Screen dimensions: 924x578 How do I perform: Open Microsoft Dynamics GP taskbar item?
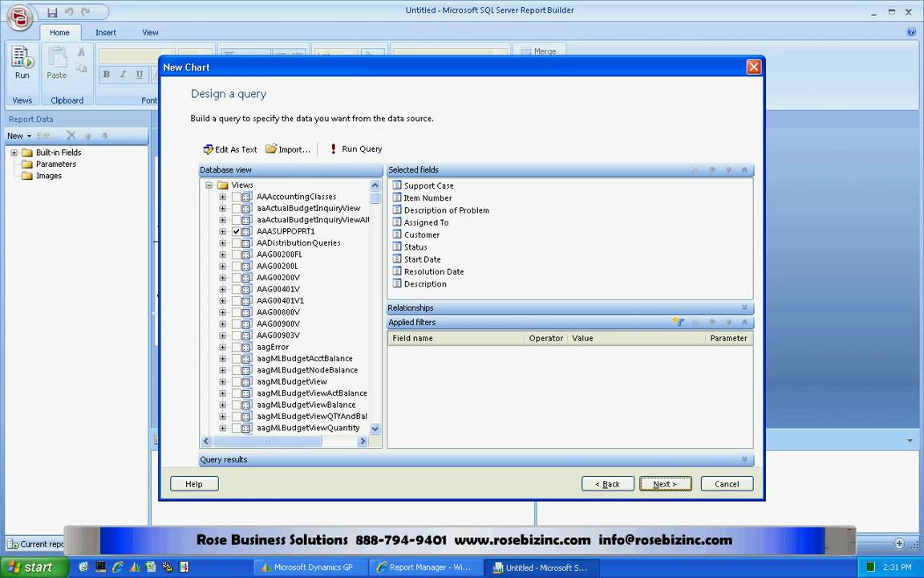[x=311, y=568]
